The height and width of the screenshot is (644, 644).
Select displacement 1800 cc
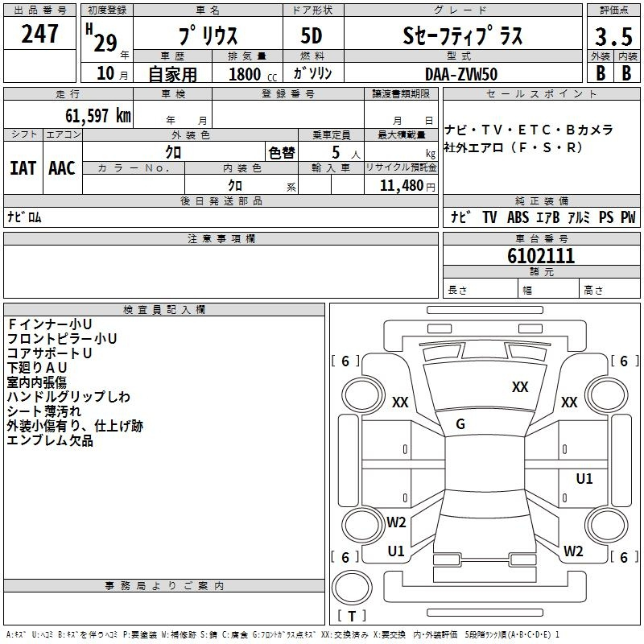(253, 74)
